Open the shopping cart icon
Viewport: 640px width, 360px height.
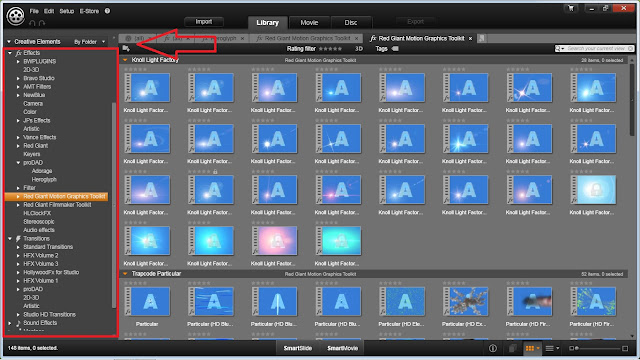point(571,8)
